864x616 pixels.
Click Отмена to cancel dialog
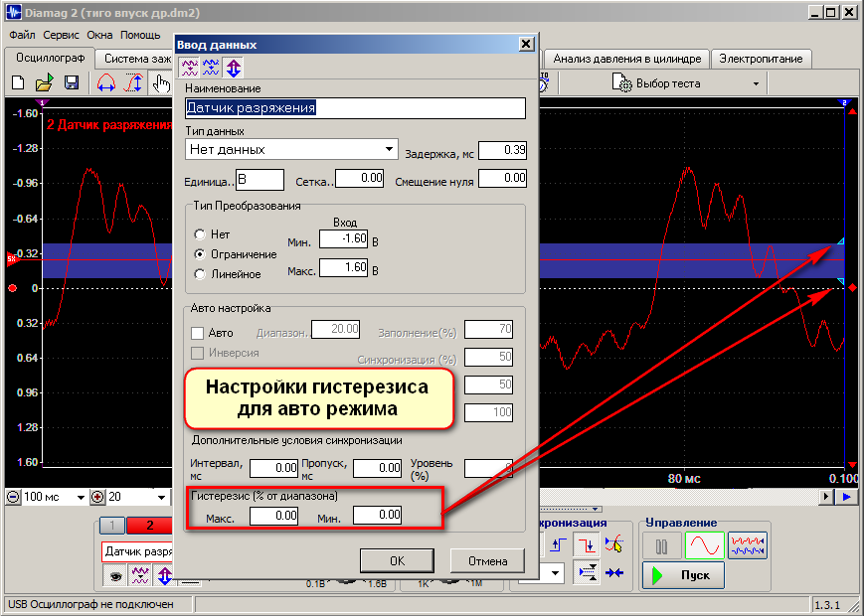487,561
